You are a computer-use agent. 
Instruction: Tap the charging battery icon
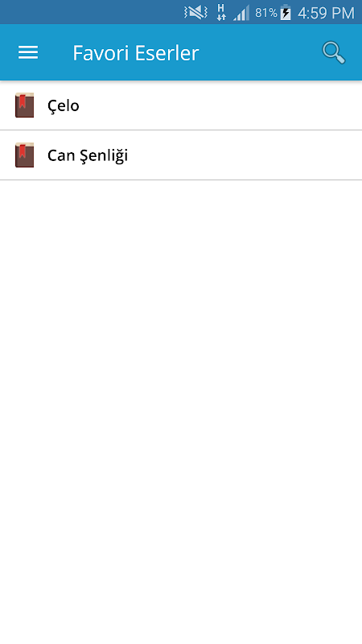click(286, 13)
